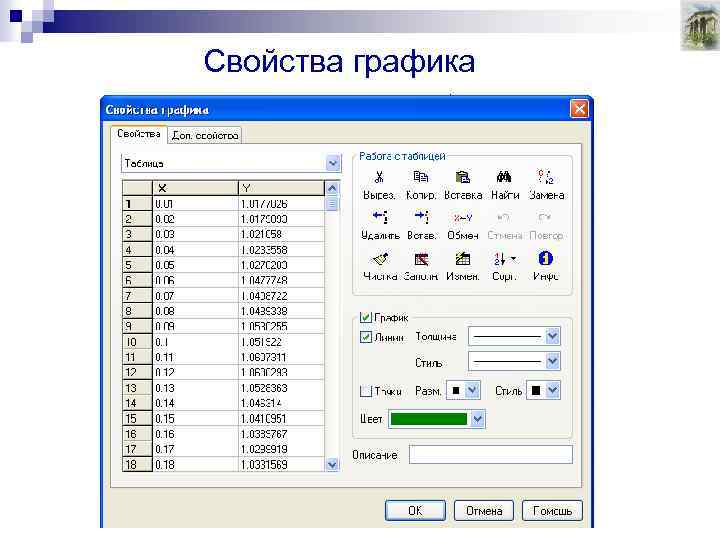Click the Обмен X-Y swap icon
This screenshot has width=720, height=540.
tap(462, 218)
